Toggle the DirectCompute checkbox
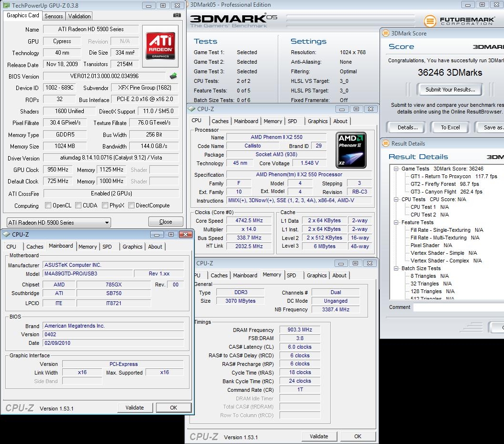The height and width of the screenshot is (444, 504). (131, 205)
